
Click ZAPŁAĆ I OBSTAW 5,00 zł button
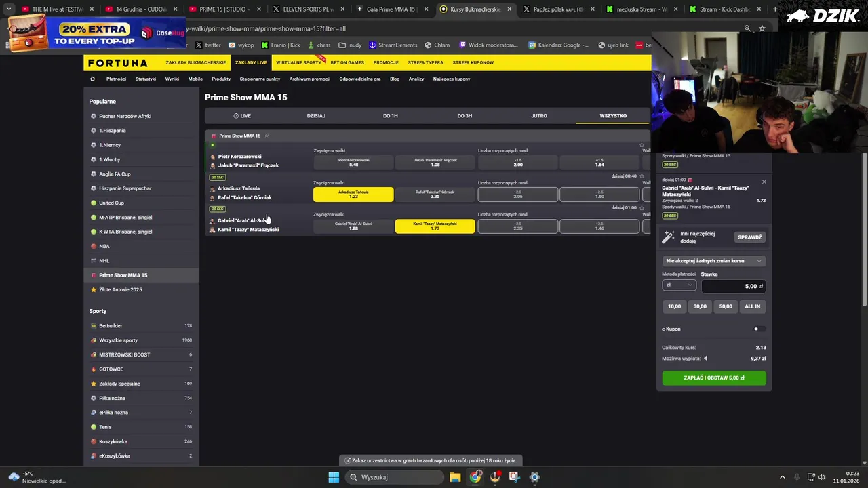coord(714,378)
